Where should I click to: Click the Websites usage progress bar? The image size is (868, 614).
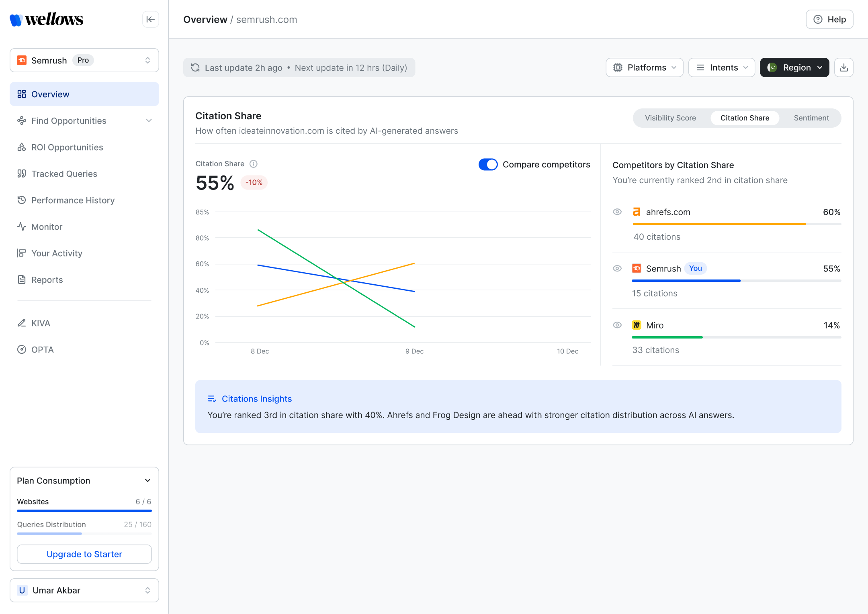pos(84,511)
